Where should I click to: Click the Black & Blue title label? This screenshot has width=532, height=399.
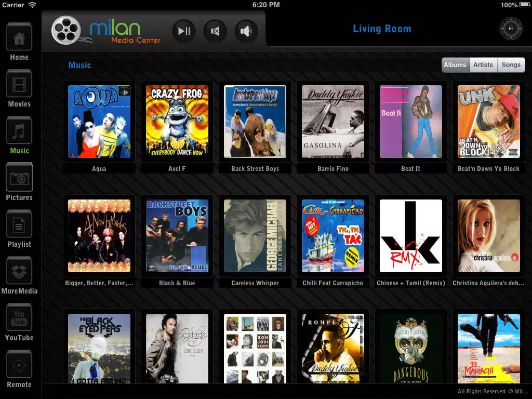[x=177, y=283]
